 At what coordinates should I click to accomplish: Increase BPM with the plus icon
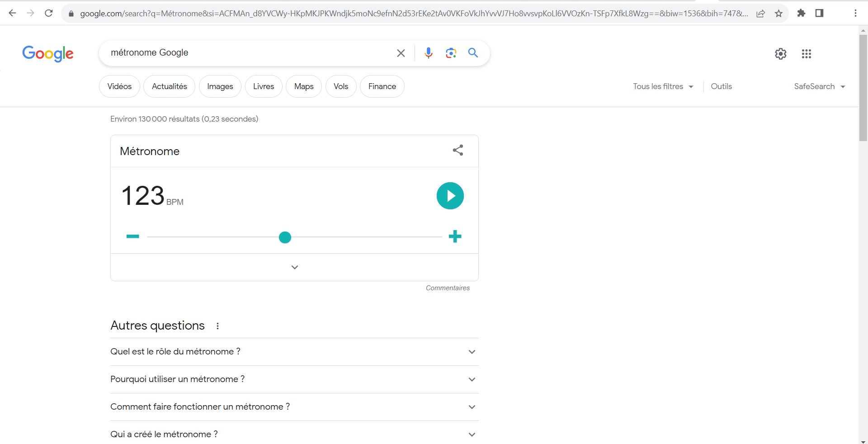coord(455,236)
